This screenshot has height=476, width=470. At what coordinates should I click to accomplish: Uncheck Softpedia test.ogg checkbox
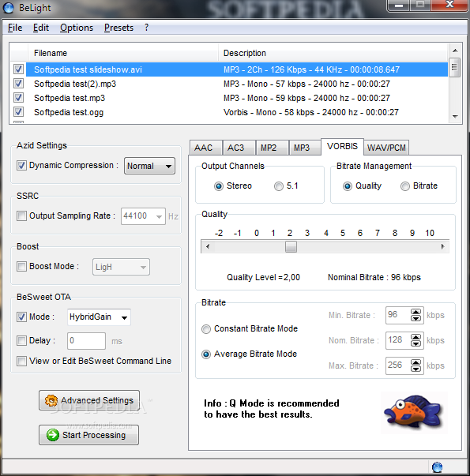[x=18, y=112]
